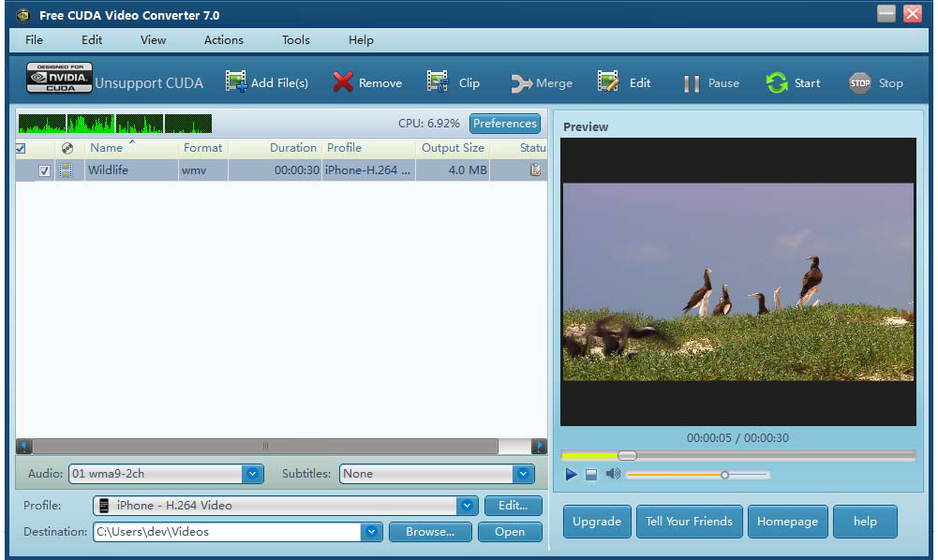The image size is (938, 560).
Task: Minimize the converter window
Action: (x=886, y=13)
